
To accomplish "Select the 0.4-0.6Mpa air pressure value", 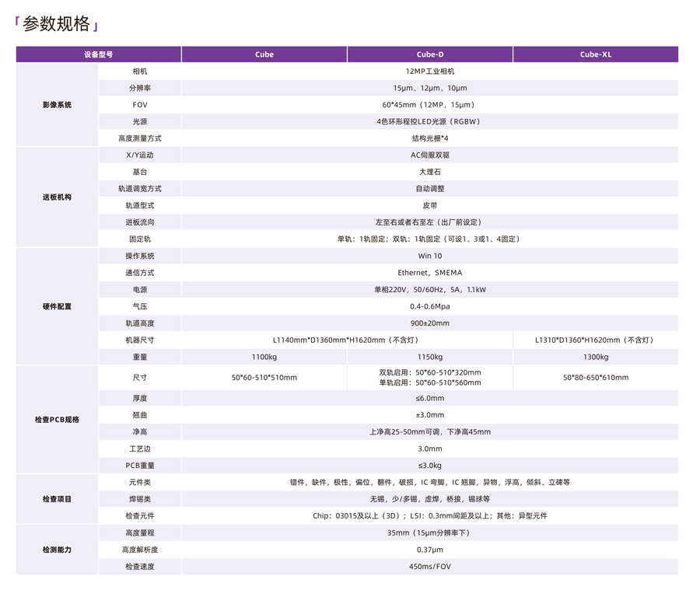I will 430,307.
